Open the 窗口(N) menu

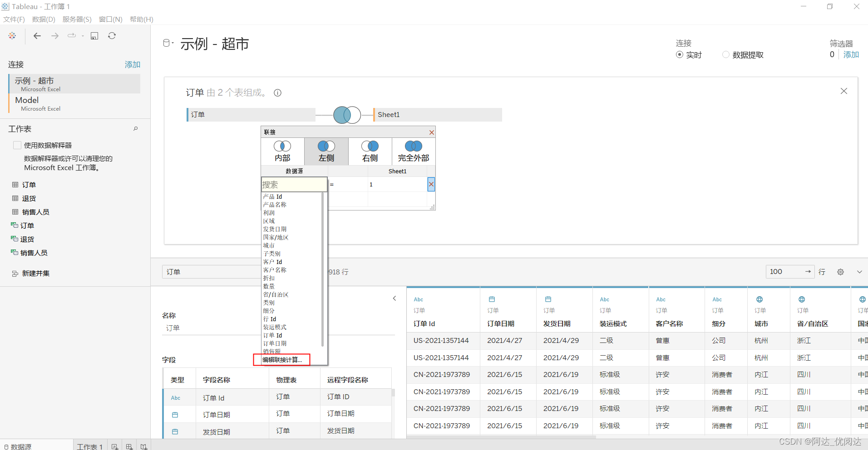coord(111,19)
